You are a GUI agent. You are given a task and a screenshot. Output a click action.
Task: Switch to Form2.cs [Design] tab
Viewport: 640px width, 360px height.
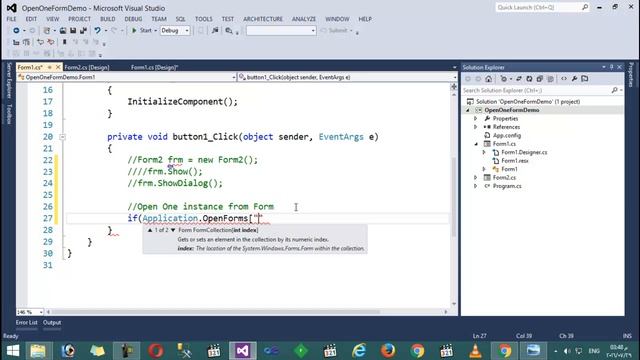[x=87, y=67]
